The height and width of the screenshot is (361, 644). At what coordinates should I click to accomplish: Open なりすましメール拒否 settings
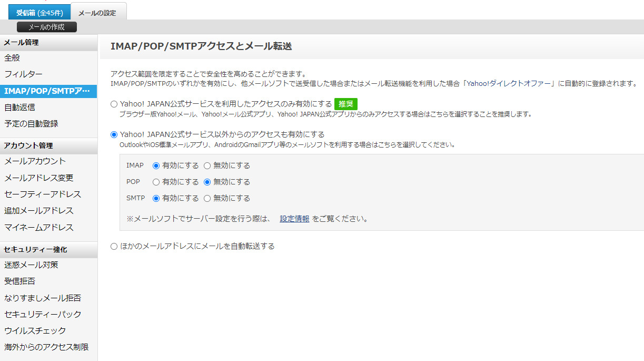(43, 298)
